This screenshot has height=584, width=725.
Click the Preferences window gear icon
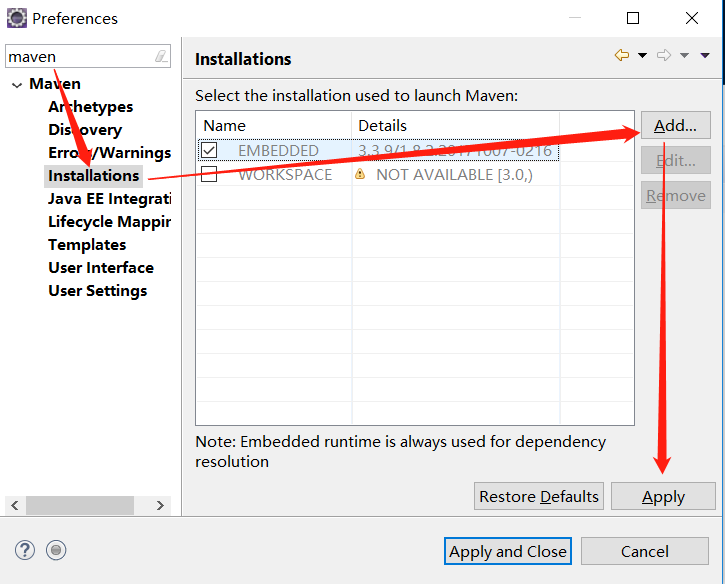point(17,18)
